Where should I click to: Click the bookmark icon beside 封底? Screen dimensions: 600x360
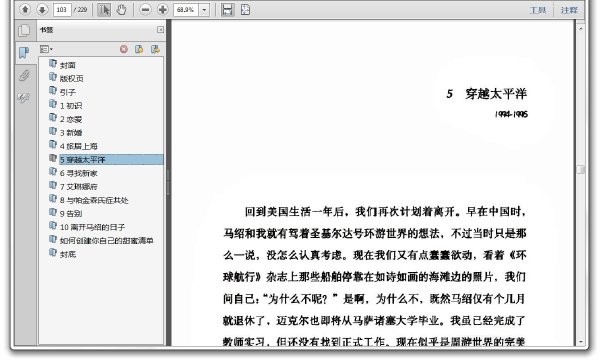coord(53,252)
